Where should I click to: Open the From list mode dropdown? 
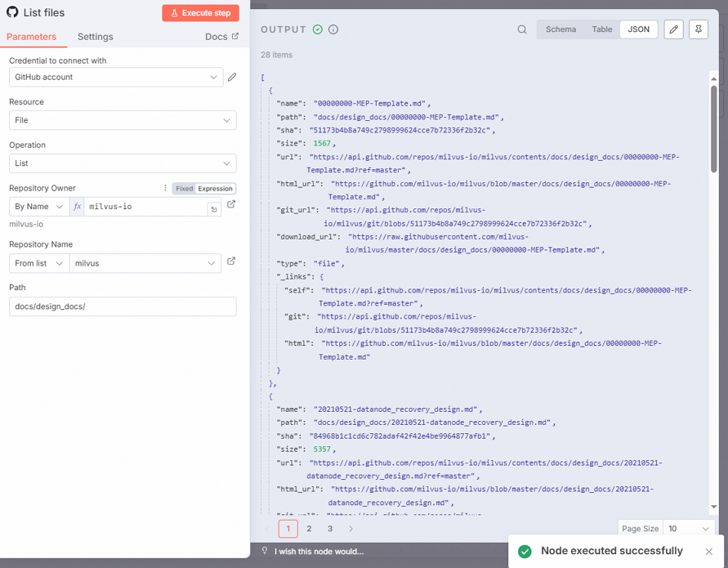[39, 263]
